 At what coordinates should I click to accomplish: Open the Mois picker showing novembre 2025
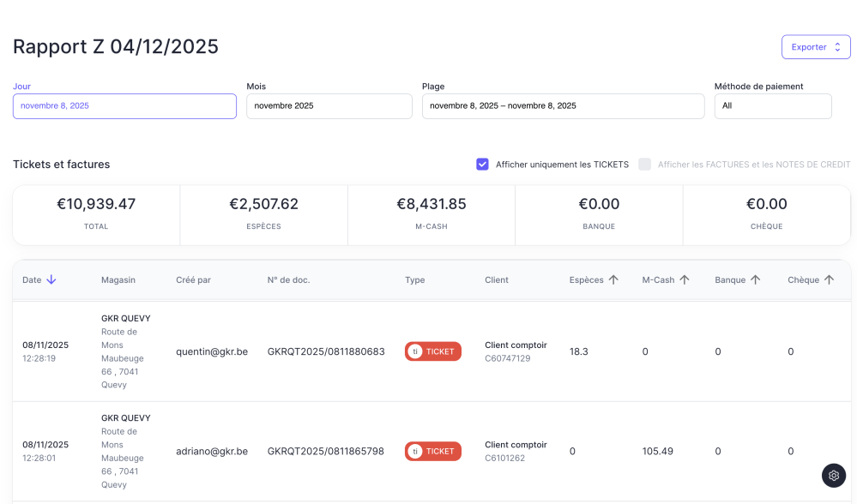click(329, 106)
